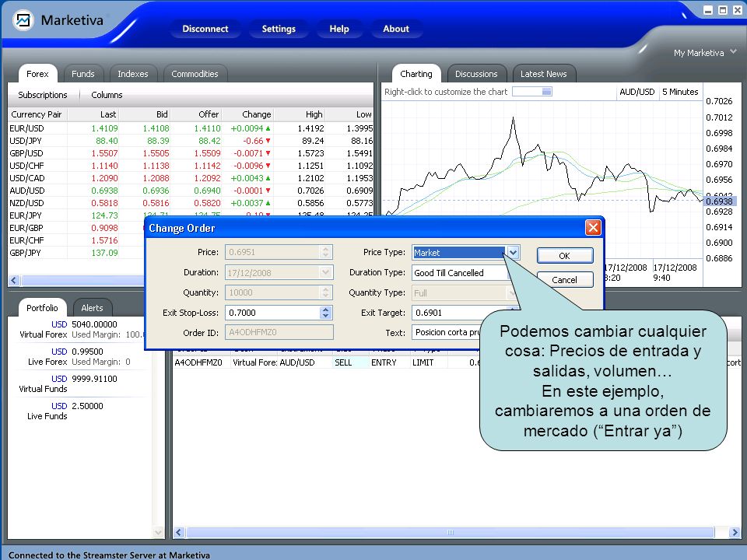Select the EUR/GBP currency pair row
Image resolution: width=747 pixels, height=560 pixels.
[76, 228]
